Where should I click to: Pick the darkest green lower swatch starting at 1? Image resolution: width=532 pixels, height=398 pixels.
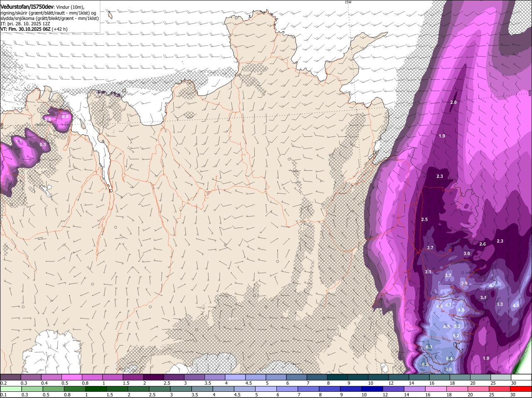[x=96, y=388]
